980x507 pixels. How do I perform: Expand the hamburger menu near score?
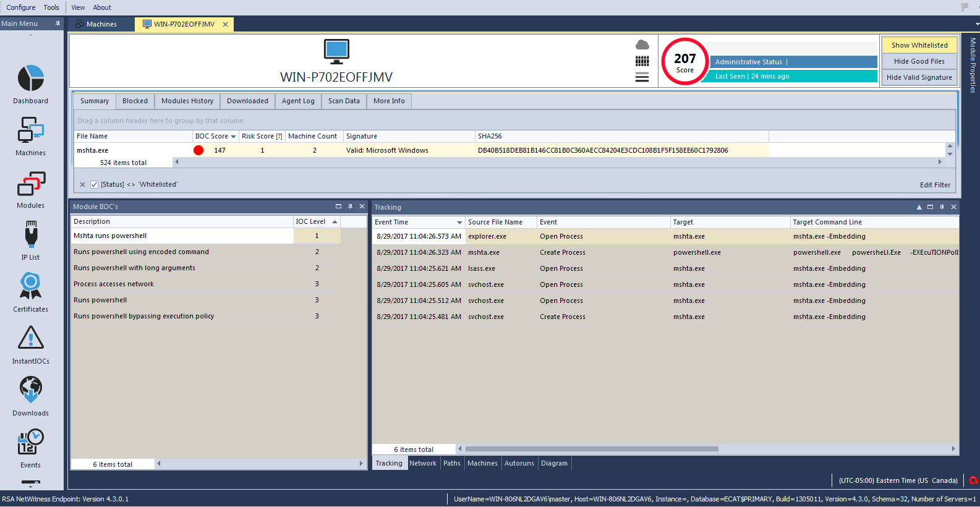[642, 77]
